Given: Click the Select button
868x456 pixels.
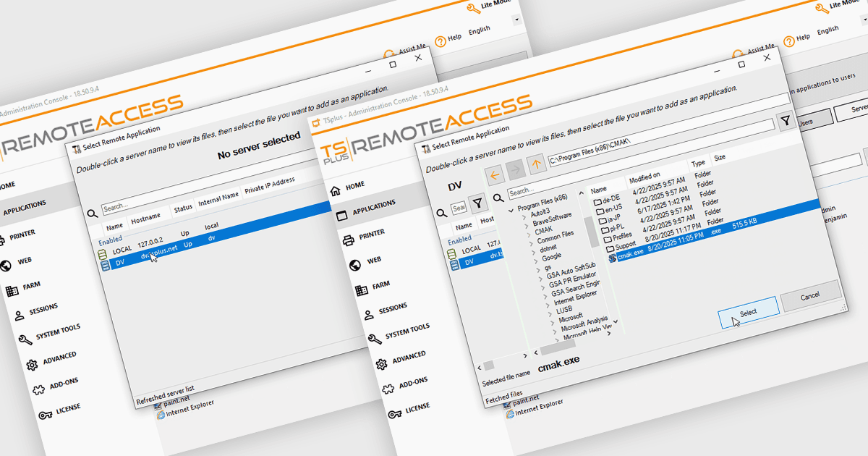Looking at the screenshot, I should [748, 313].
